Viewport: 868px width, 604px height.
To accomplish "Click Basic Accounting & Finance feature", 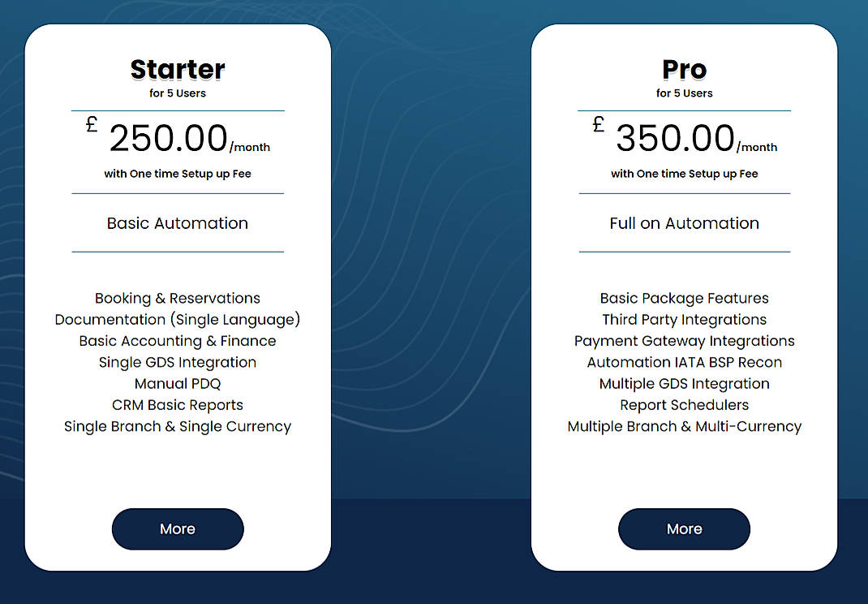I will coord(178,341).
